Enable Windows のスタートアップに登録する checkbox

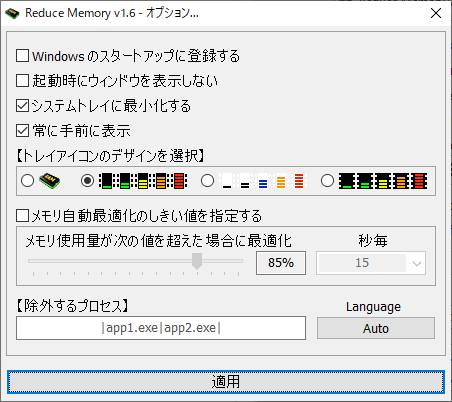[x=22, y=56]
